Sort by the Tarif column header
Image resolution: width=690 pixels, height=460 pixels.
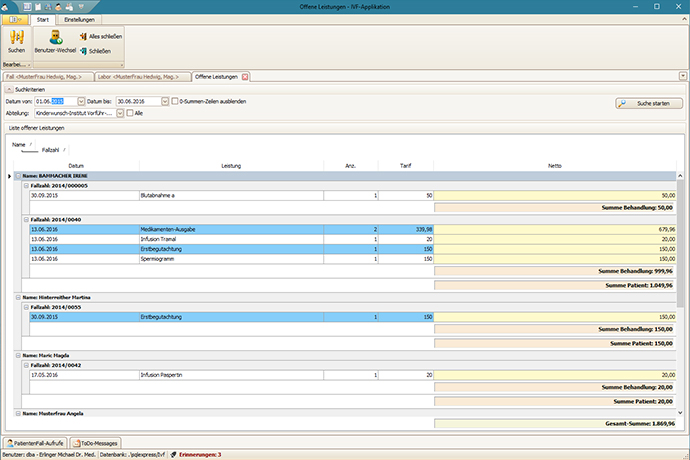coord(406,166)
